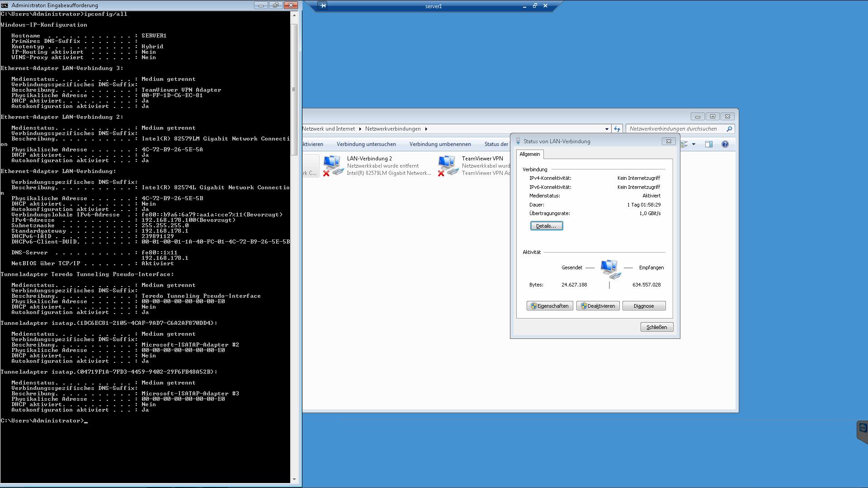Viewport: 868px width, 488px height.
Task: Click the command prompt scrollbar thumb
Action: (x=294, y=89)
